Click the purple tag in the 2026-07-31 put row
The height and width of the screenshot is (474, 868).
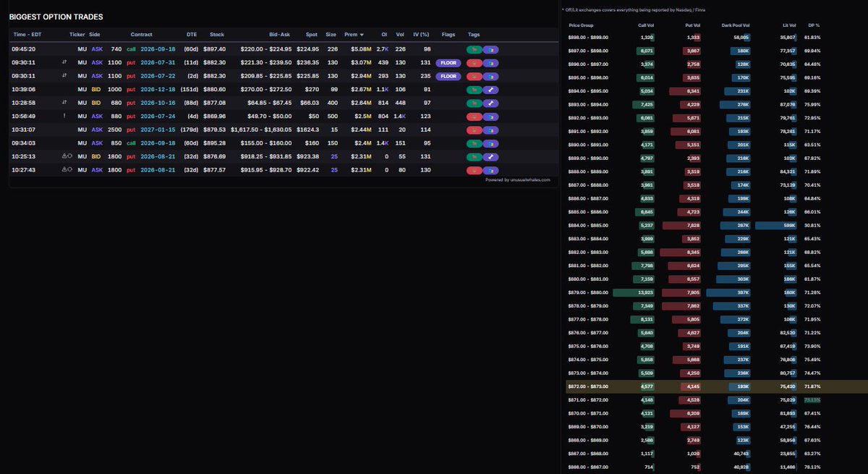[x=490, y=63]
